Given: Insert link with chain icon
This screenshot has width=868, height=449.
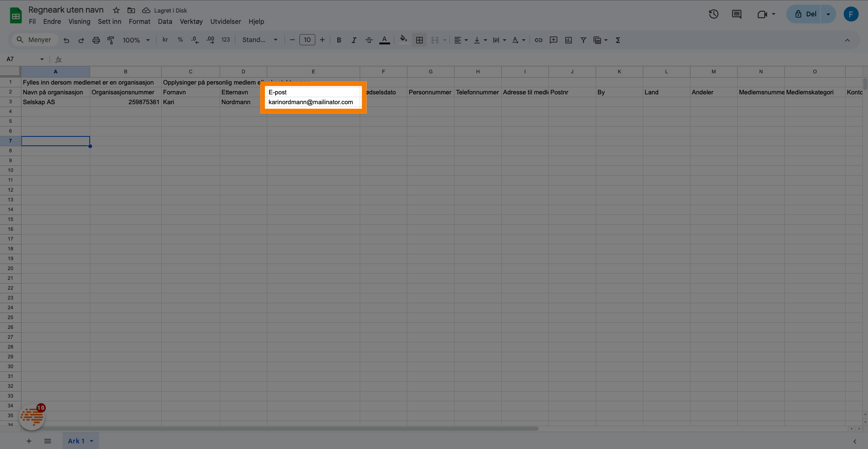Looking at the screenshot, I should pos(539,40).
